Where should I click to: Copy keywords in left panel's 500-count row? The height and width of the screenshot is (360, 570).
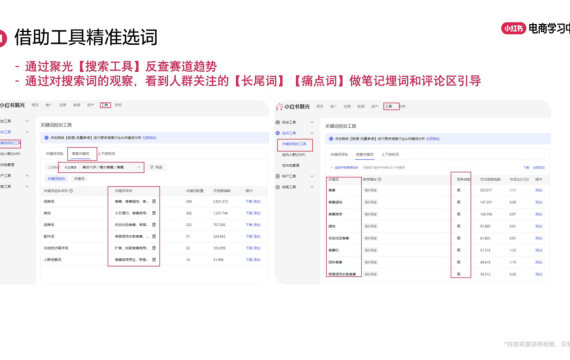(154, 201)
